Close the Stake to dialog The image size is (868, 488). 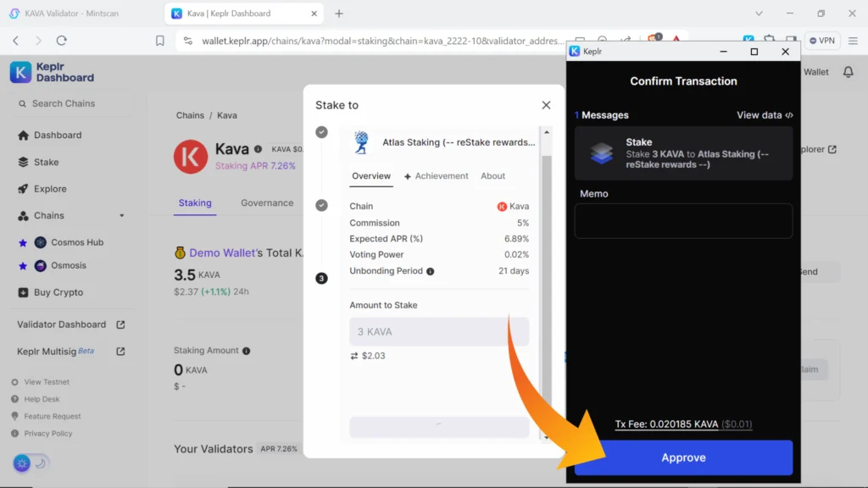(546, 105)
